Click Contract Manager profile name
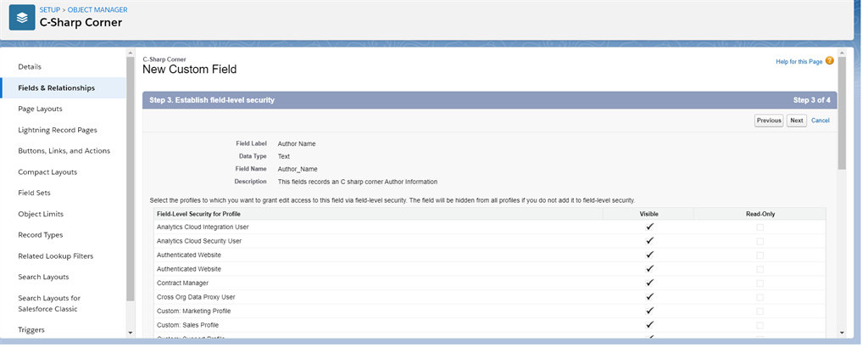Screen dimensions: 868x348 [181, 283]
